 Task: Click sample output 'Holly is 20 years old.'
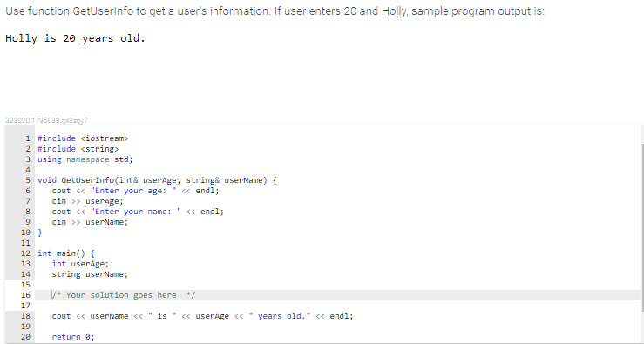pos(76,38)
